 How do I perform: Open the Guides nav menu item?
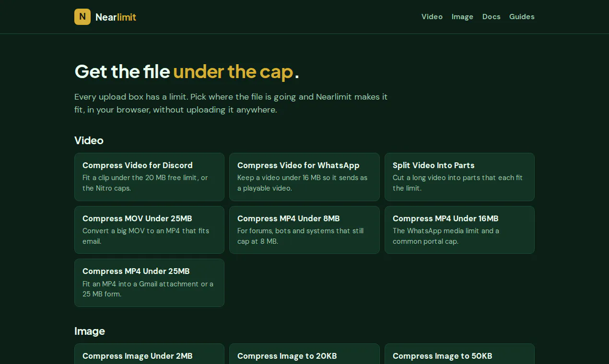point(522,17)
